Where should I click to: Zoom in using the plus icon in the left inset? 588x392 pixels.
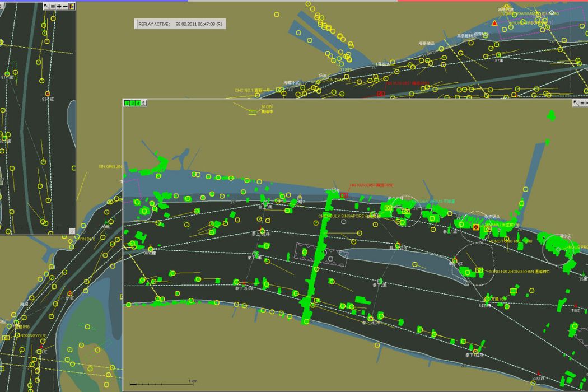click(59, 6)
